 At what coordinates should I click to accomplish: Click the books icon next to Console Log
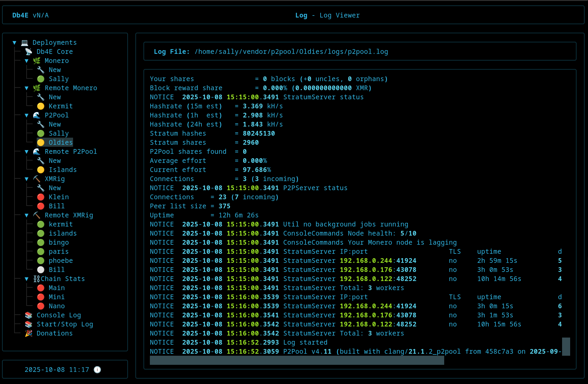pos(29,315)
